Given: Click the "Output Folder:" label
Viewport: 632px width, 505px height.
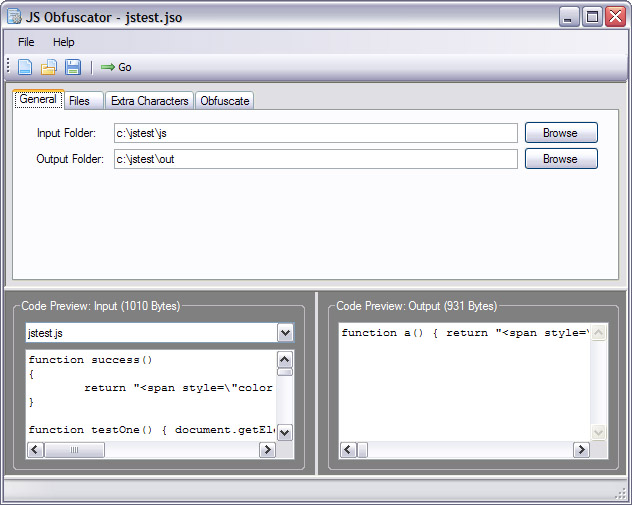Looking at the screenshot, I should click(x=70, y=159).
